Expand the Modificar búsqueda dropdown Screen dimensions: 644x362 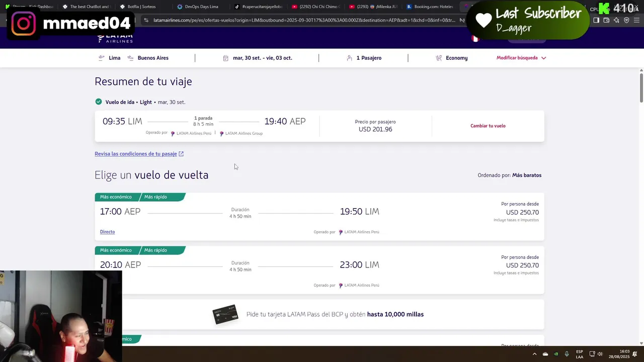point(521,58)
